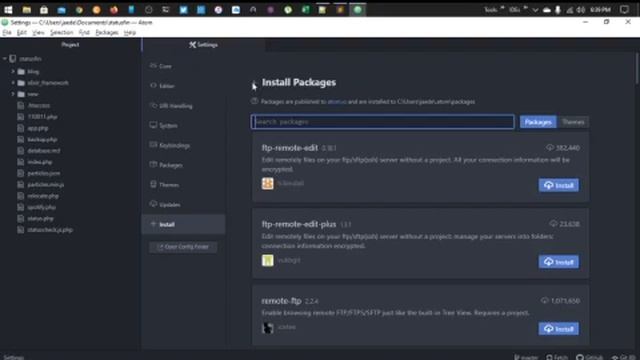Open the particles.json file
The width and height of the screenshot is (640, 360).
[x=44, y=173]
